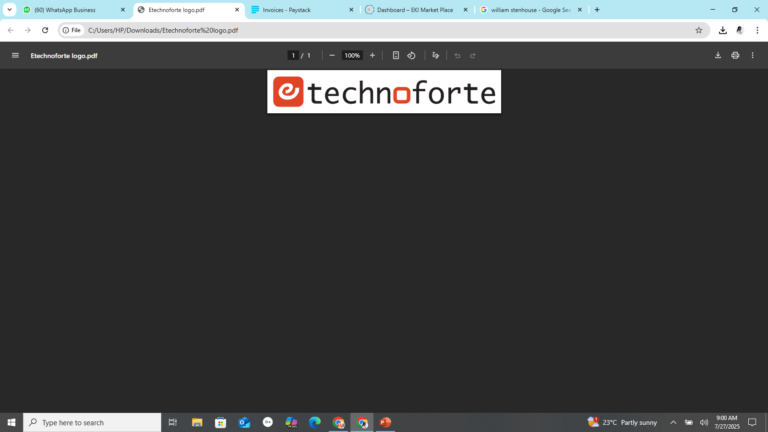Open the Chrome profile avatar
The image size is (768, 432).
pos(740,30)
